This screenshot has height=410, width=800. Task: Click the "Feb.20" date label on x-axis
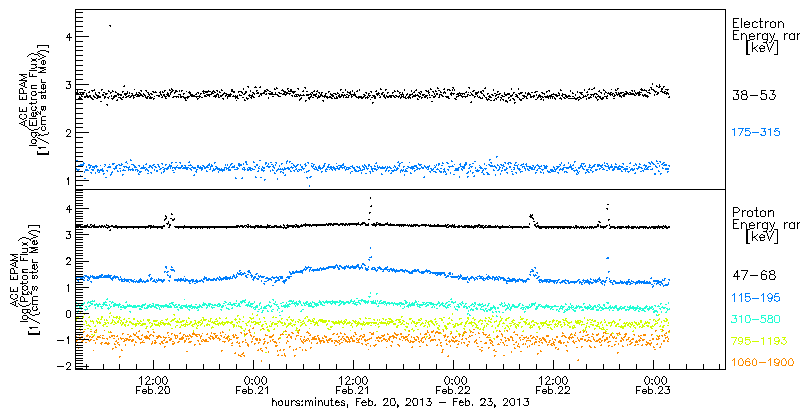154,391
